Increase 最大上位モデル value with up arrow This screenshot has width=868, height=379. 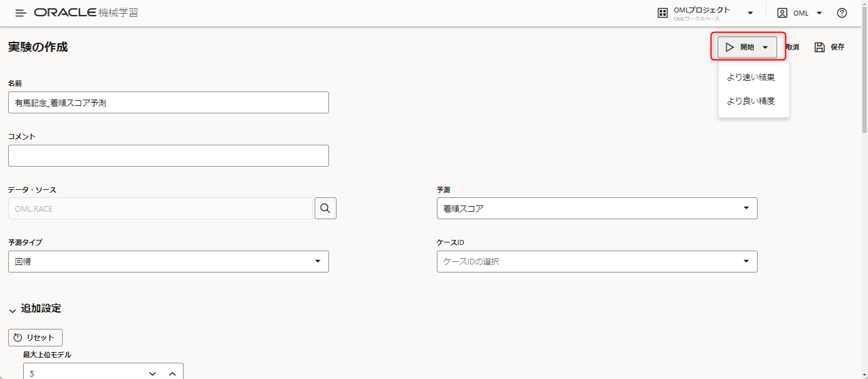tap(172, 373)
